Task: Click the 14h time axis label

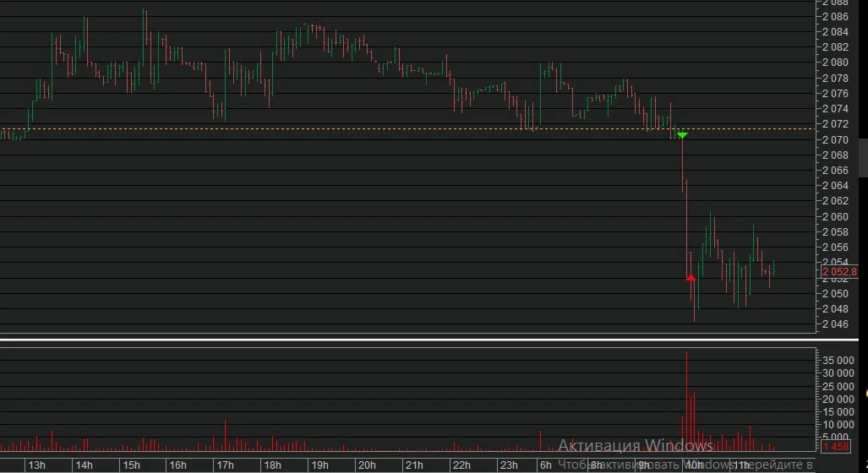Action: click(x=84, y=465)
